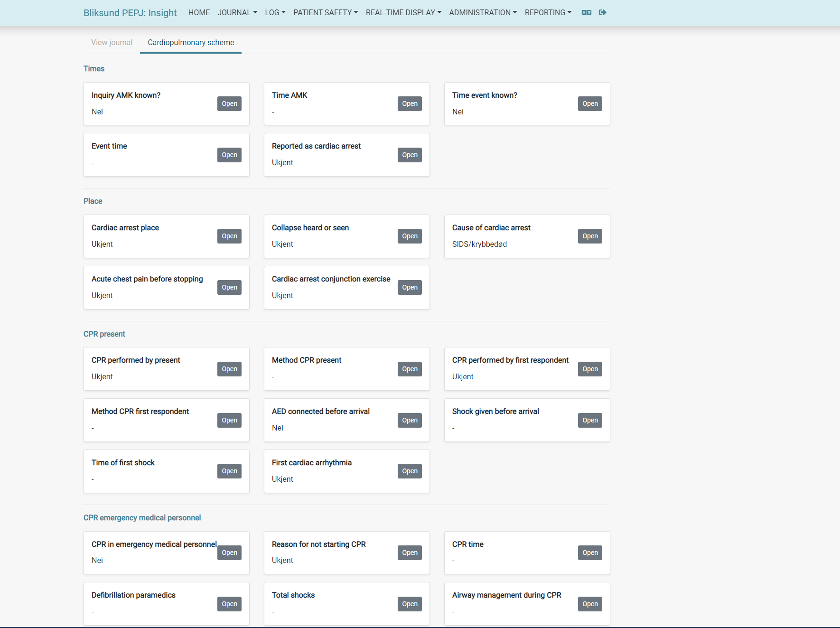Click Nei value under AED connected before arrival
This screenshot has height=628, width=840.
tap(278, 428)
